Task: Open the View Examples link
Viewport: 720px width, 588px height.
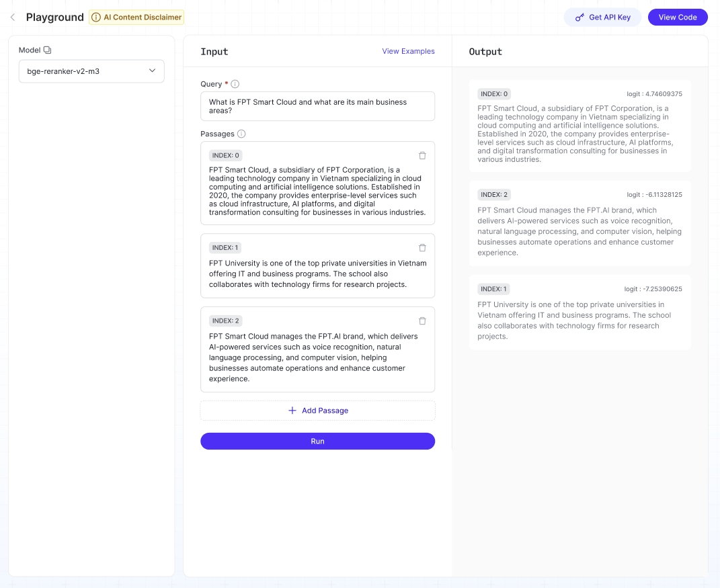Action: point(408,51)
